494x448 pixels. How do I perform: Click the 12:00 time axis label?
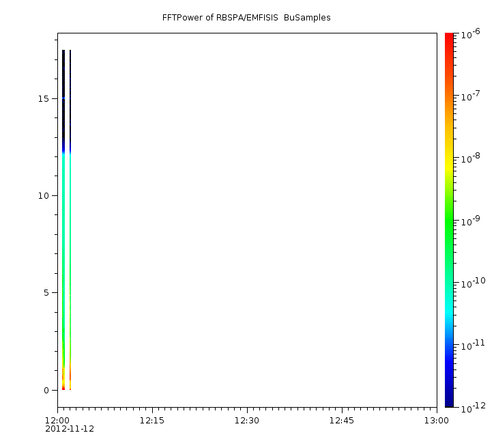(57, 421)
